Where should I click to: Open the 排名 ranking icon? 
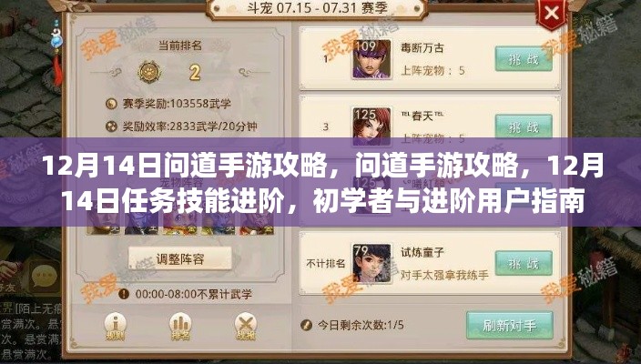pyautogui.click(x=180, y=327)
